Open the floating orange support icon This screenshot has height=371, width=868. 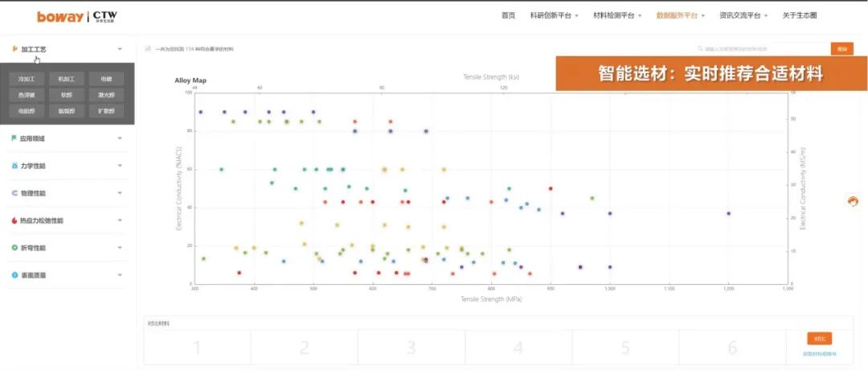853,202
